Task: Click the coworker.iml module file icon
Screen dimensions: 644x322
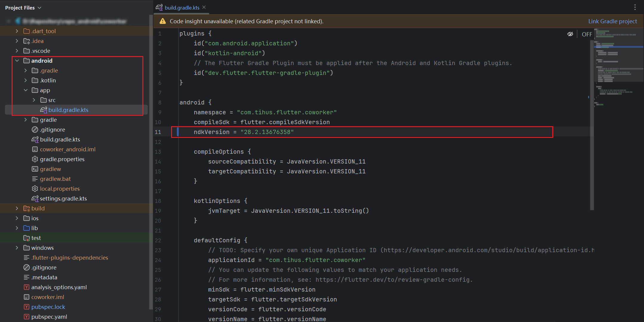Action: tap(27, 297)
